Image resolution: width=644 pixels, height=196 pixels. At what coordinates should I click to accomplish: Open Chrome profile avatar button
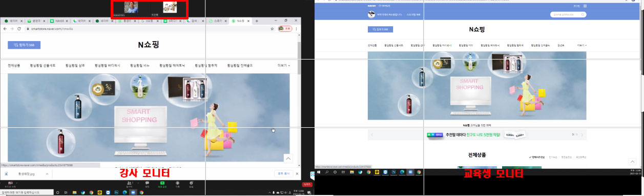coord(285,29)
